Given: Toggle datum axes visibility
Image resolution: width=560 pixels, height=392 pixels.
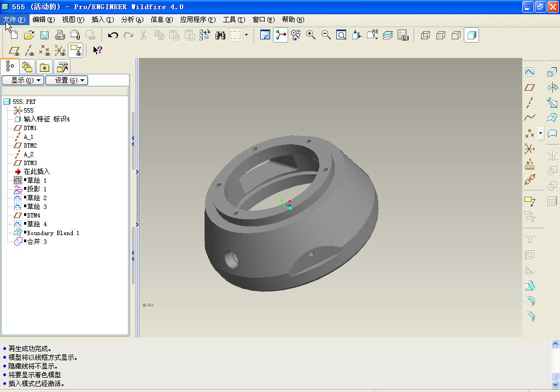Looking at the screenshot, I should point(30,50).
